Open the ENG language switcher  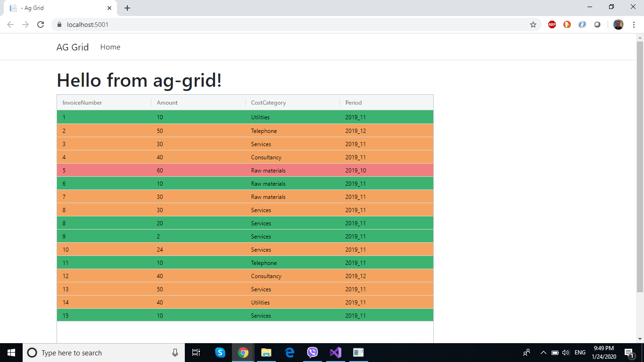579,352
